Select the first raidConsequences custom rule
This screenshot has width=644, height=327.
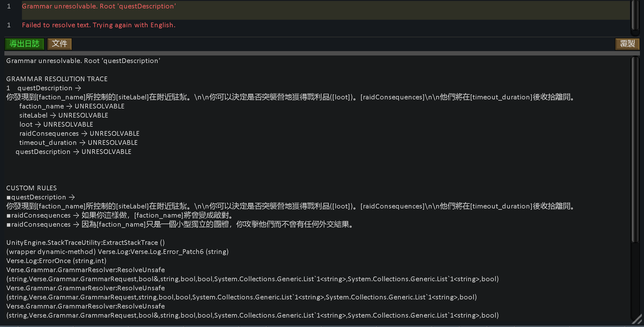click(x=119, y=215)
